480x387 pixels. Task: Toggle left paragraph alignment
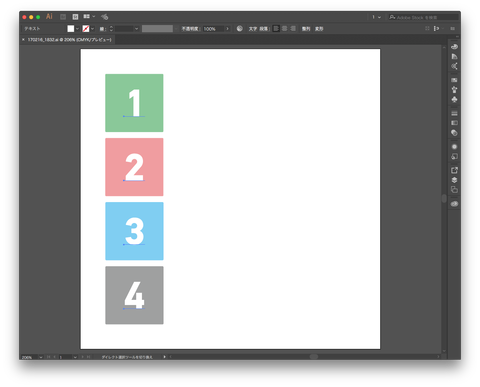[276, 29]
